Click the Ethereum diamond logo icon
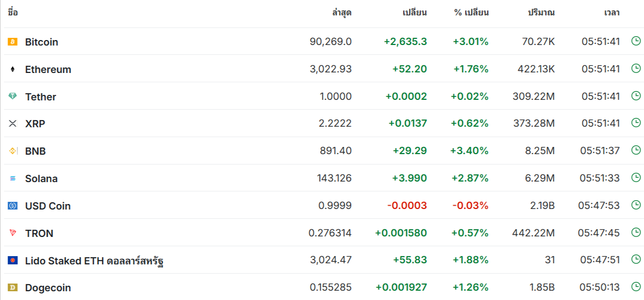644x300 pixels. point(13,69)
